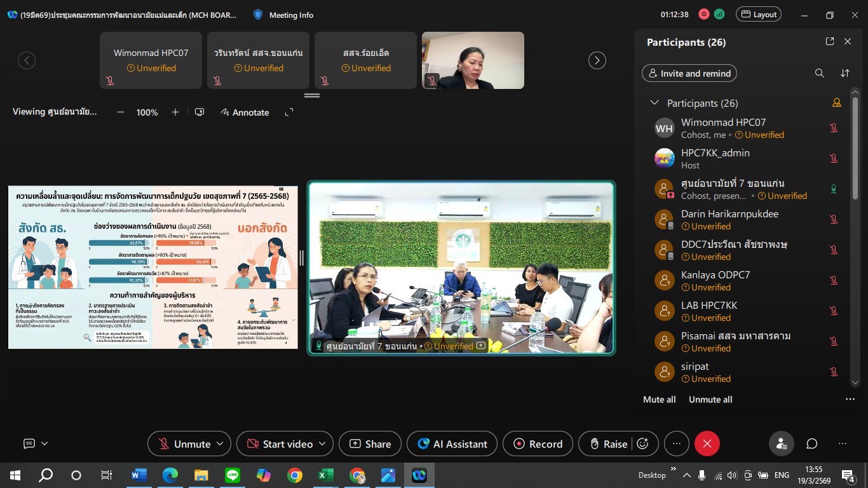This screenshot has height=488, width=868.
Task: Toggle Unmute microphone button
Action: pyautogui.click(x=184, y=444)
